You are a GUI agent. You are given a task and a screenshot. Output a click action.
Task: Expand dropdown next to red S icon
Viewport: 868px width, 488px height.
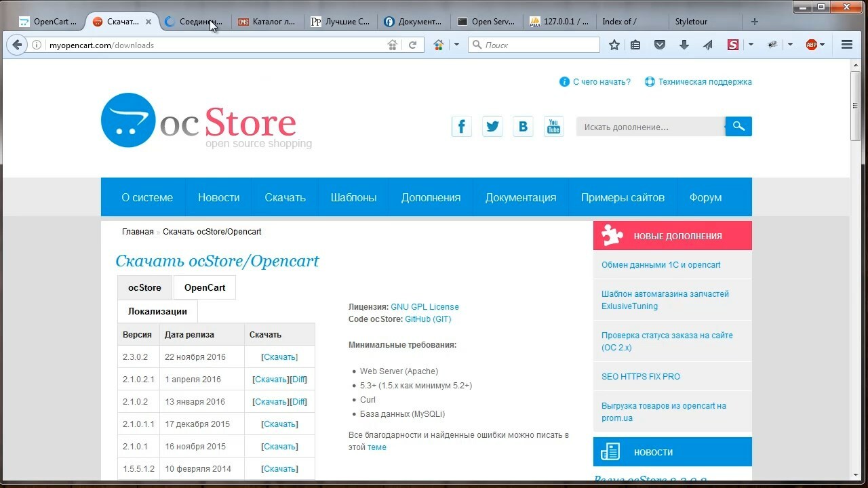click(x=751, y=45)
